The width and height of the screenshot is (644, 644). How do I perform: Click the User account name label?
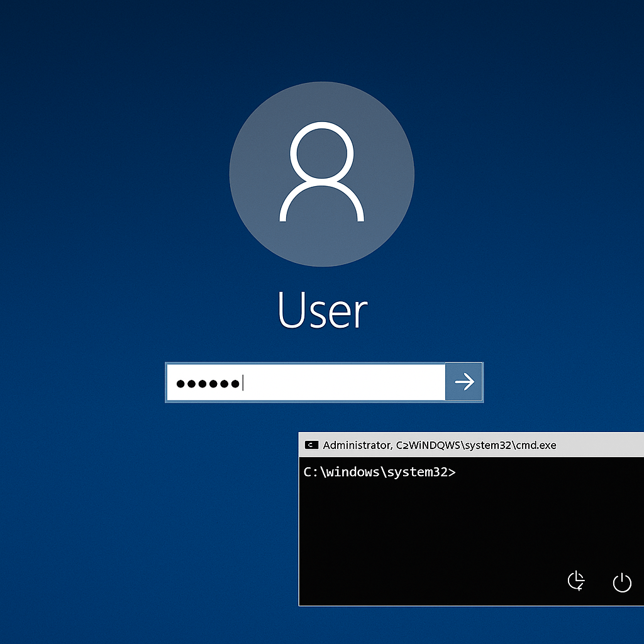(323, 309)
